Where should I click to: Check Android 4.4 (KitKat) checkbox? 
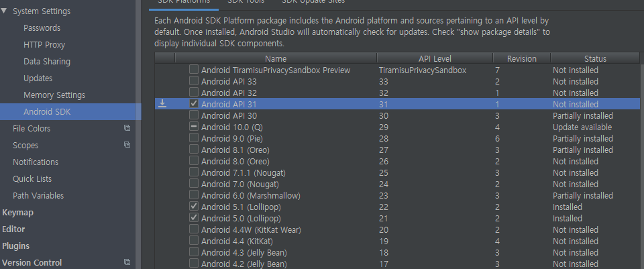coord(194,241)
